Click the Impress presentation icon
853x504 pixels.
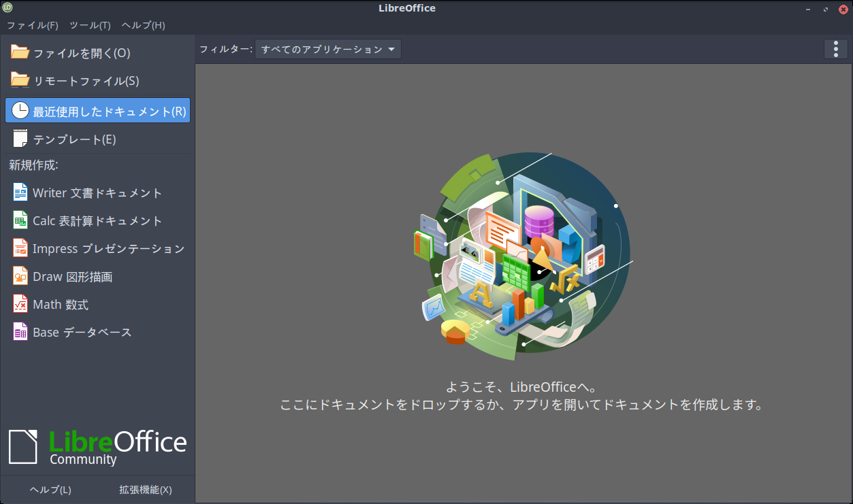(x=20, y=248)
